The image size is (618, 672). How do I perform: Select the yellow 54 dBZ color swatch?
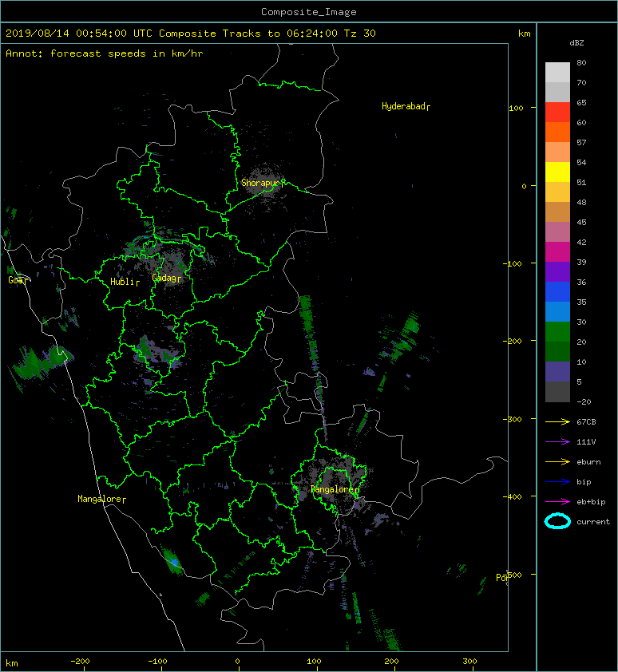click(557, 172)
